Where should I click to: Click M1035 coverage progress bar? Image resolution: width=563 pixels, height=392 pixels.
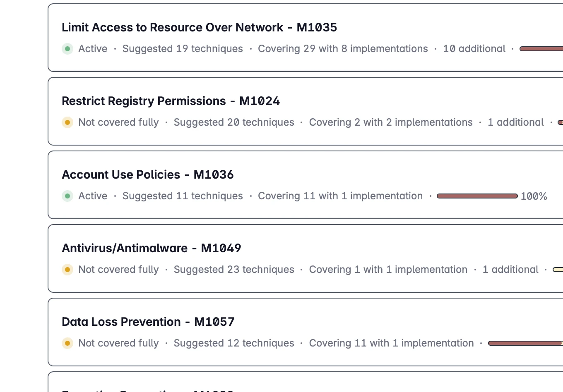coord(541,49)
